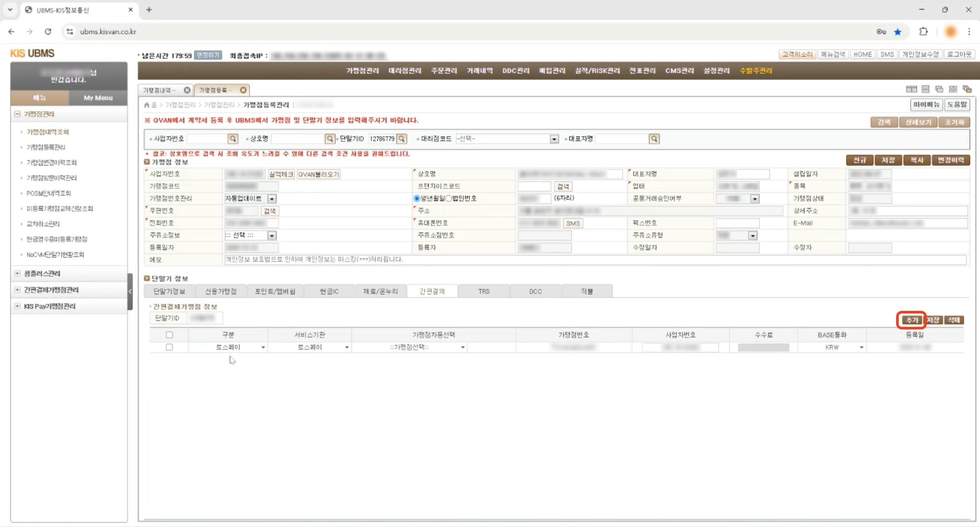
Task: Click the magnifier next to 단말기ID 12786779
Action: tap(402, 139)
